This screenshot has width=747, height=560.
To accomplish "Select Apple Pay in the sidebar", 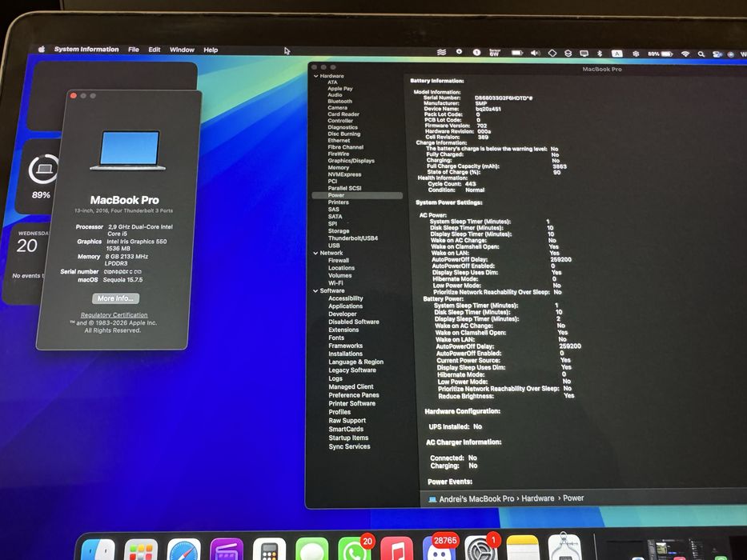I will pos(340,89).
